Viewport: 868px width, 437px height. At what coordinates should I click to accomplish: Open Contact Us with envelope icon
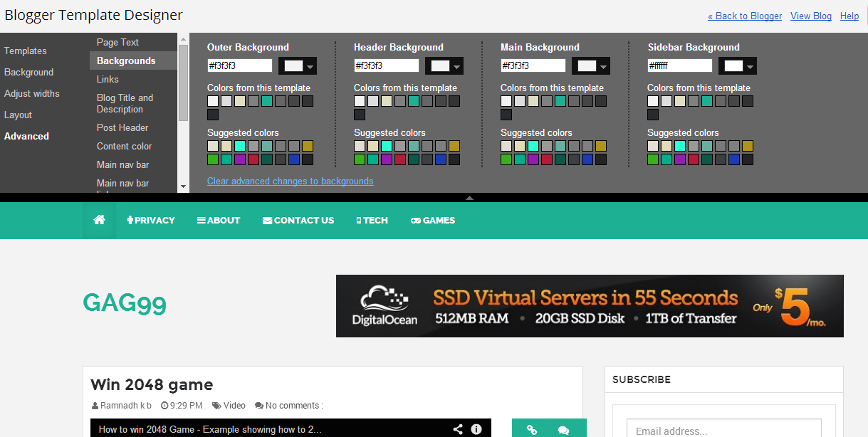click(298, 221)
